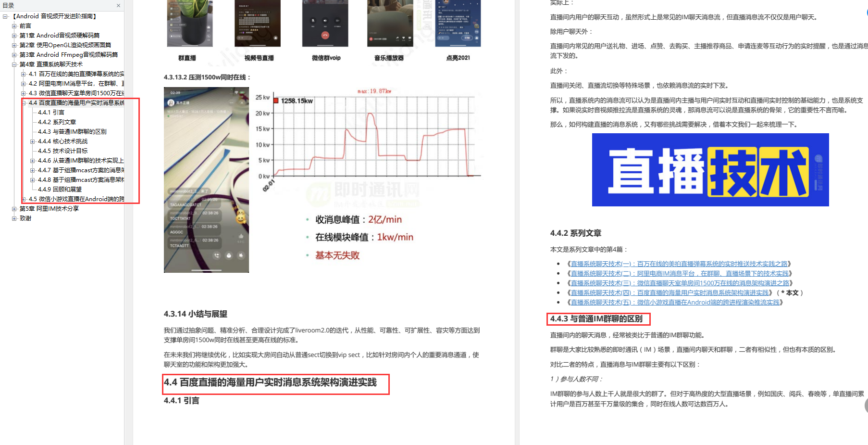This screenshot has width=868, height=445.
Task: Jump to 4.4.5 技术设计目标 bookmark
Action: [62, 151]
